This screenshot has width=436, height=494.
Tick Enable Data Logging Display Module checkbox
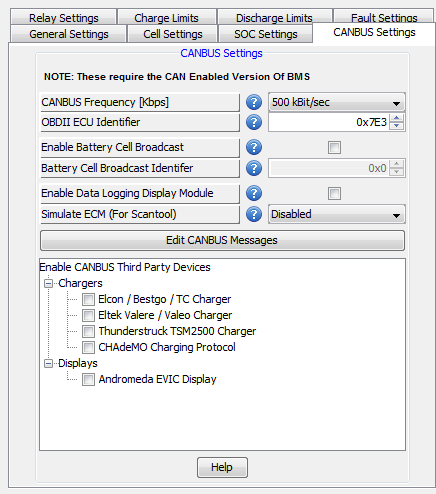pos(334,193)
